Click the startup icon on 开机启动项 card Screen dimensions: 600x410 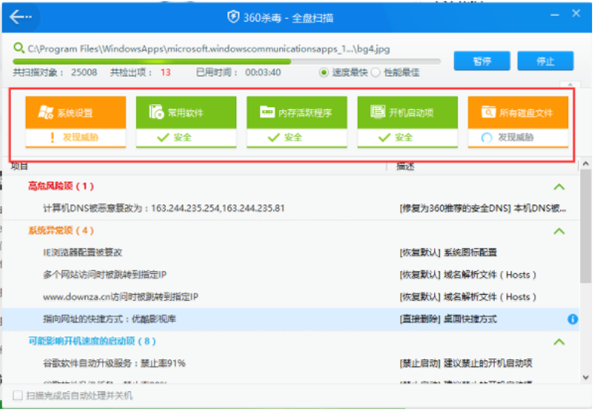[378, 112]
